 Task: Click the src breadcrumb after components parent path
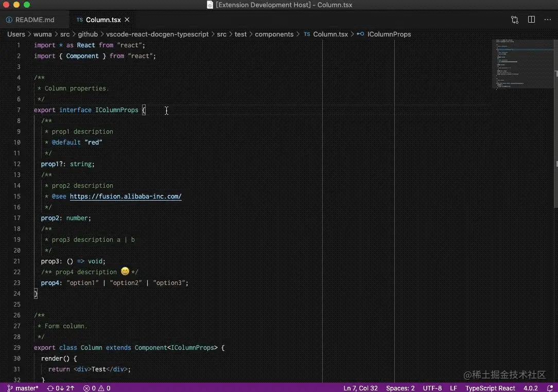pos(221,34)
